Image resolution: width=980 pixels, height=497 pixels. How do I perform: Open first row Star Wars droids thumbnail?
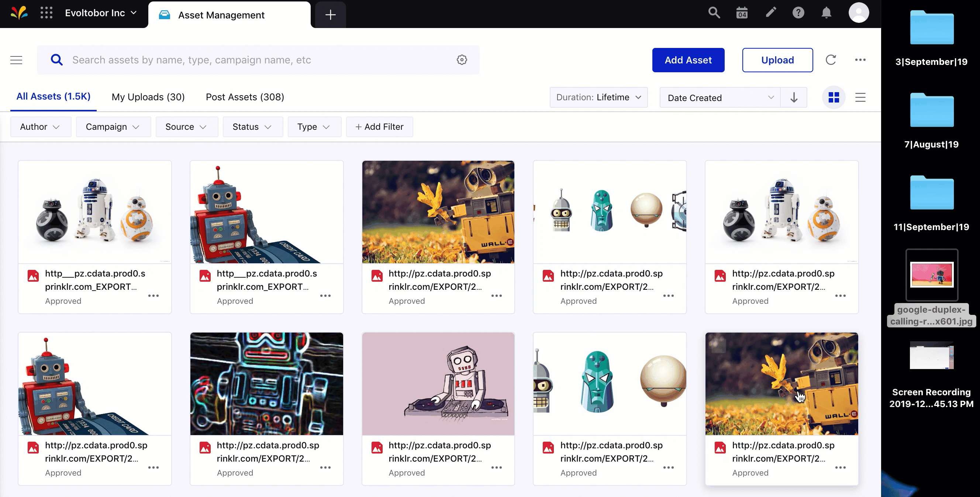(x=95, y=212)
